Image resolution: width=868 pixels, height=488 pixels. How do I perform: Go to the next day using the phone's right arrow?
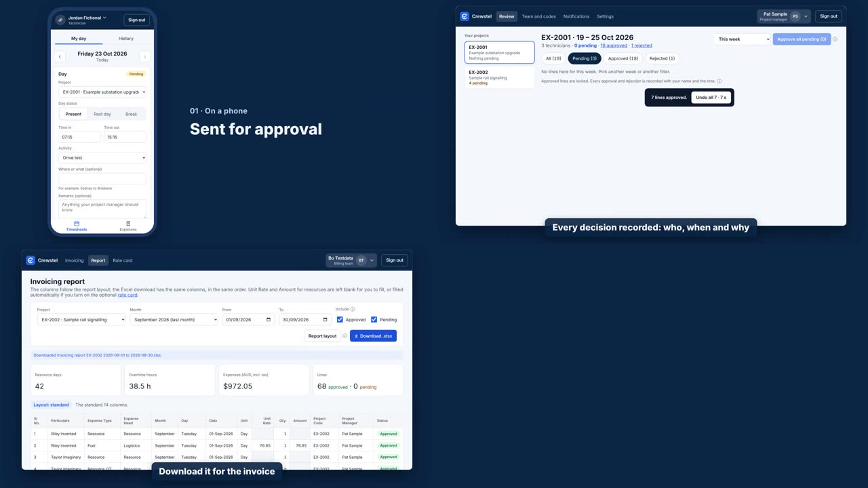[144, 57]
